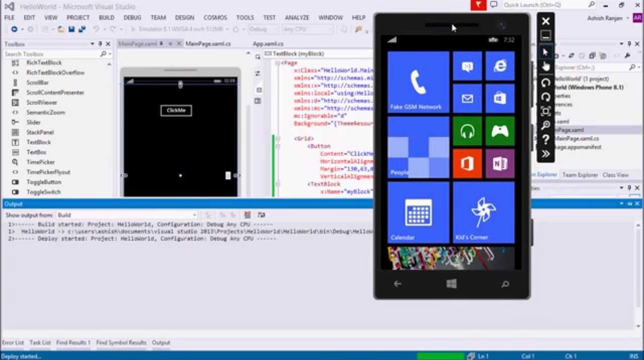Image resolution: width=644 pixels, height=360 pixels.
Task: Tap the OneNote tile in emulator
Action: coord(500,164)
